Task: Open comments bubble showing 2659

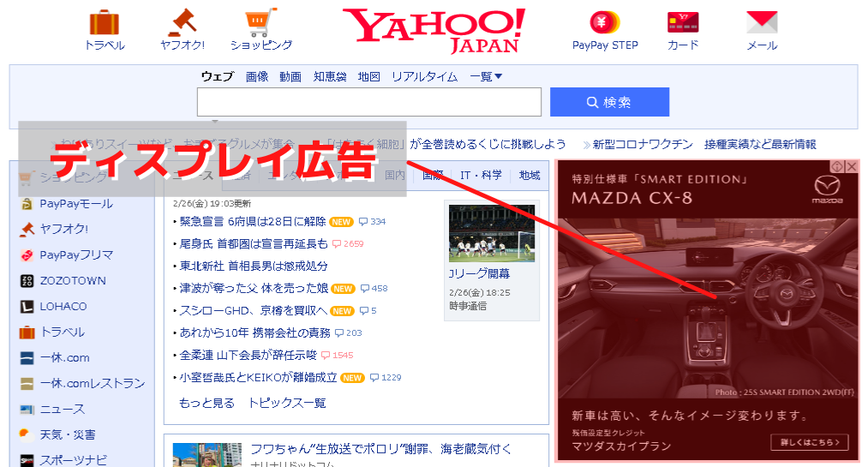Action: (348, 244)
